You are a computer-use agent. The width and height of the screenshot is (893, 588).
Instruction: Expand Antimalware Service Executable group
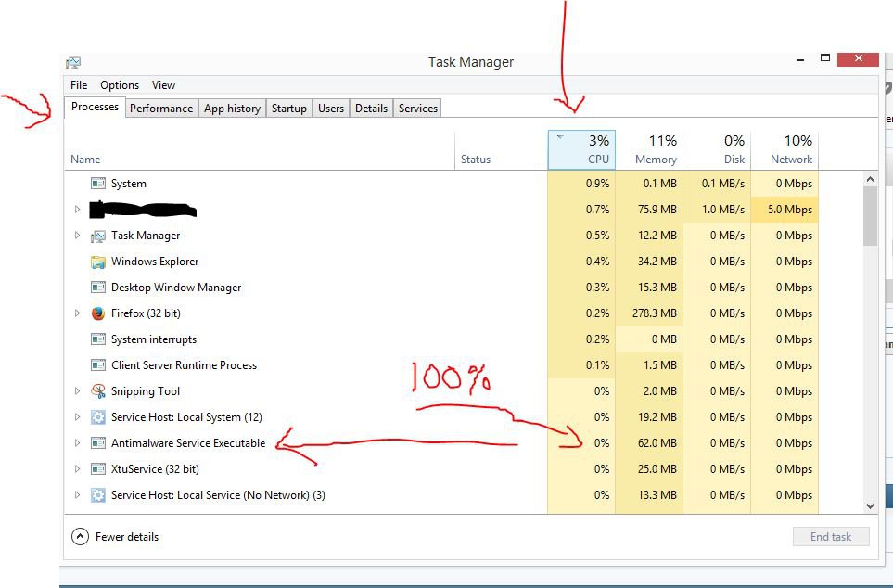pyautogui.click(x=78, y=442)
